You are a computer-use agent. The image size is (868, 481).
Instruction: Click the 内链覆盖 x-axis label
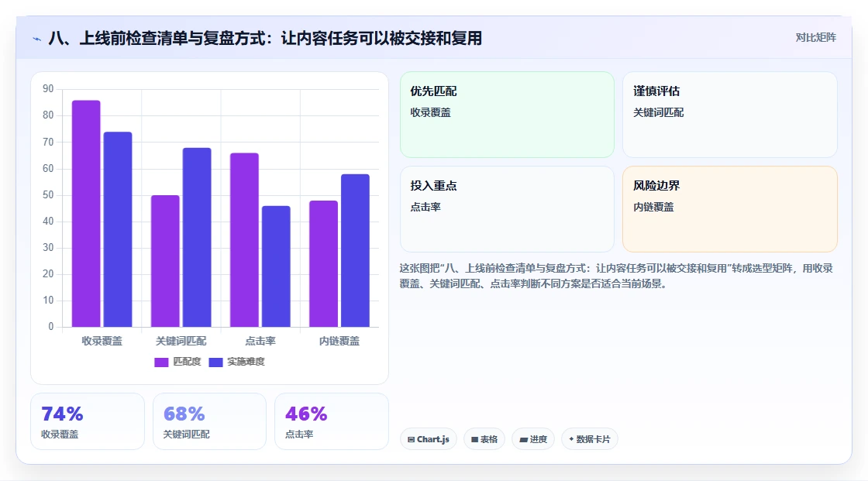click(x=339, y=341)
